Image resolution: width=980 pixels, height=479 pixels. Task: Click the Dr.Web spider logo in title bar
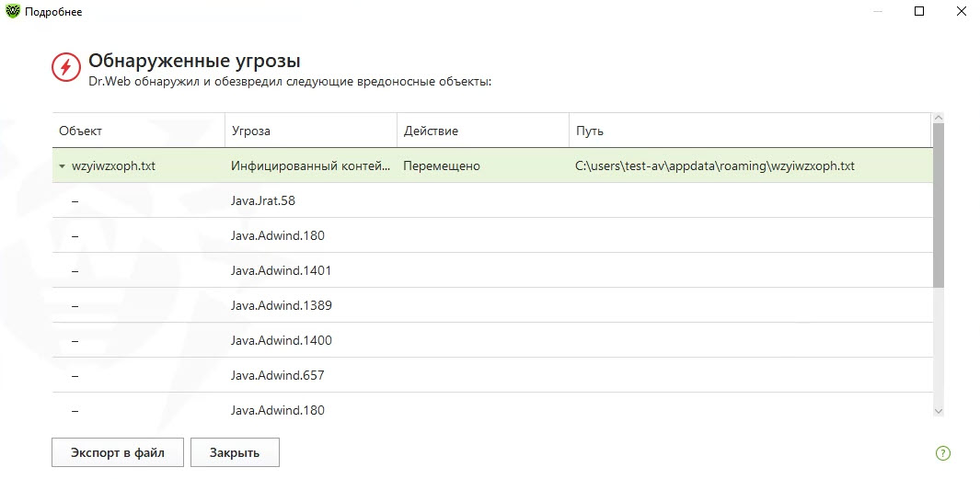tap(12, 11)
